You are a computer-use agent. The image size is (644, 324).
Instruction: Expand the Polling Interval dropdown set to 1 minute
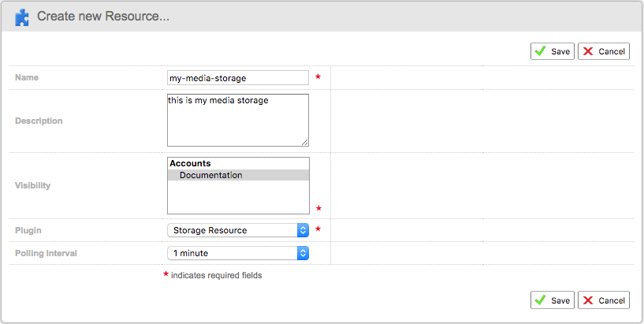click(237, 253)
